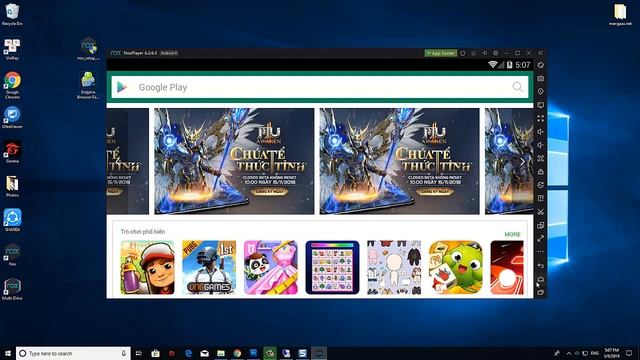Tap the Google Play logo triangle
The height and width of the screenshot is (360, 640).
click(122, 87)
